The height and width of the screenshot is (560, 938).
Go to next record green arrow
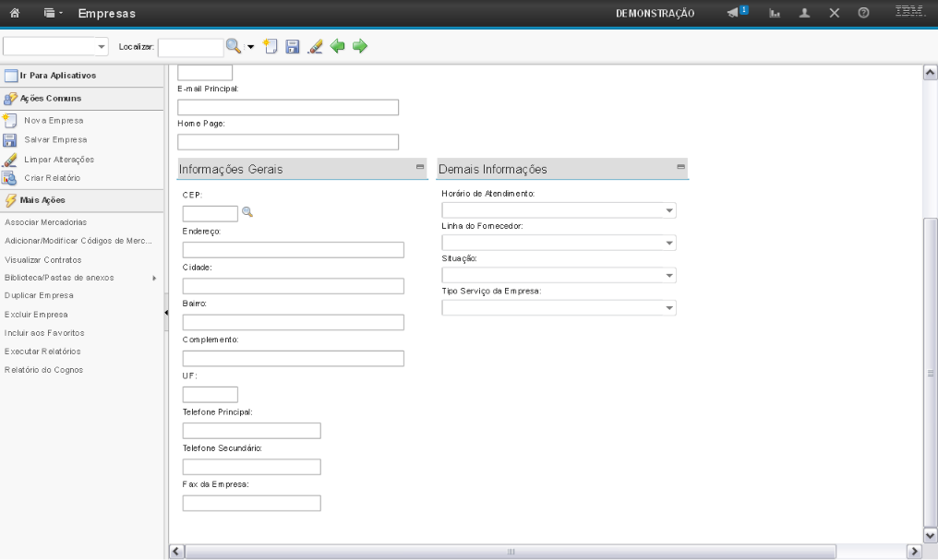tap(360, 46)
